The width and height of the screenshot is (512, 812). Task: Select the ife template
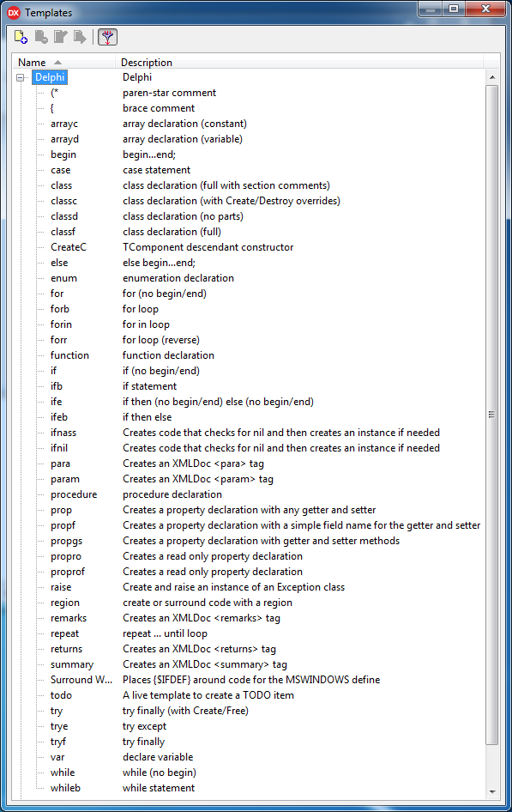pyautogui.click(x=56, y=402)
